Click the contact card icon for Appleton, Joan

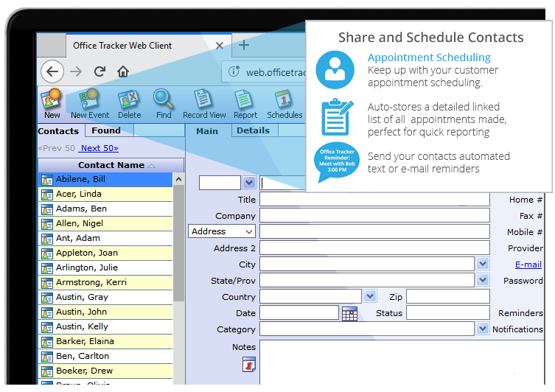47,254
